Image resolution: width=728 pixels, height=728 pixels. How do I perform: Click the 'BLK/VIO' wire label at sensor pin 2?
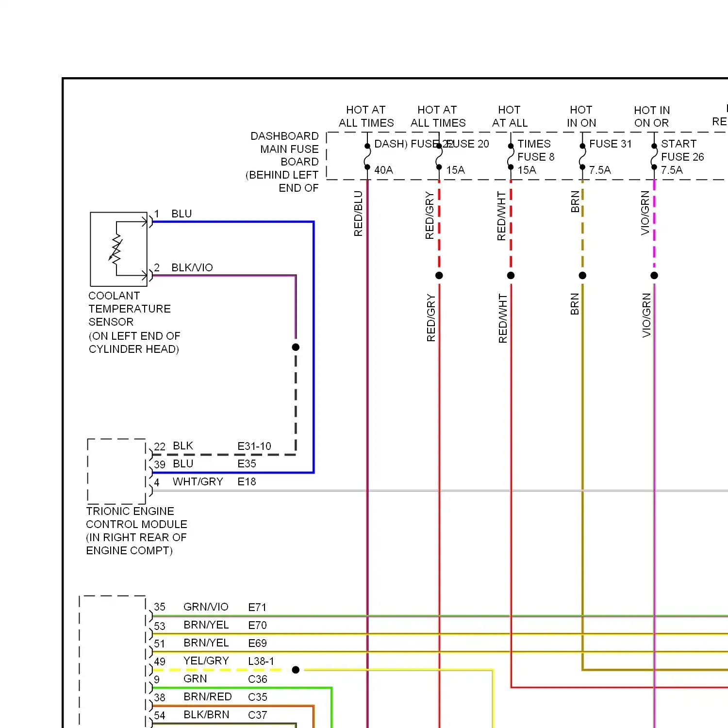(x=192, y=267)
